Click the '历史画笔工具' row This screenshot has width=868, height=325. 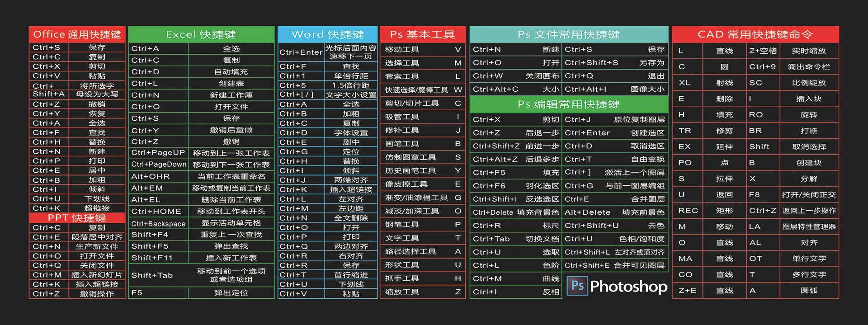[x=423, y=170]
